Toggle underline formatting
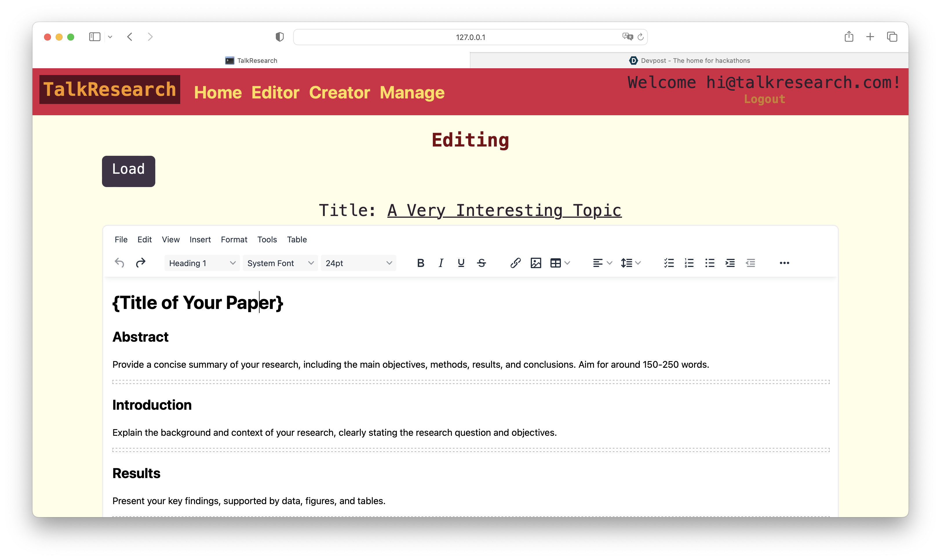941x560 pixels. (461, 263)
